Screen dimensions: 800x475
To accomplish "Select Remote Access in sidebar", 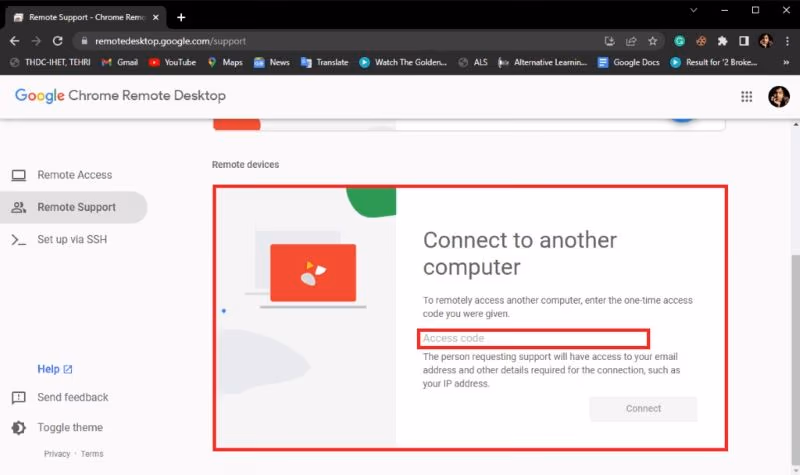I will 74,175.
